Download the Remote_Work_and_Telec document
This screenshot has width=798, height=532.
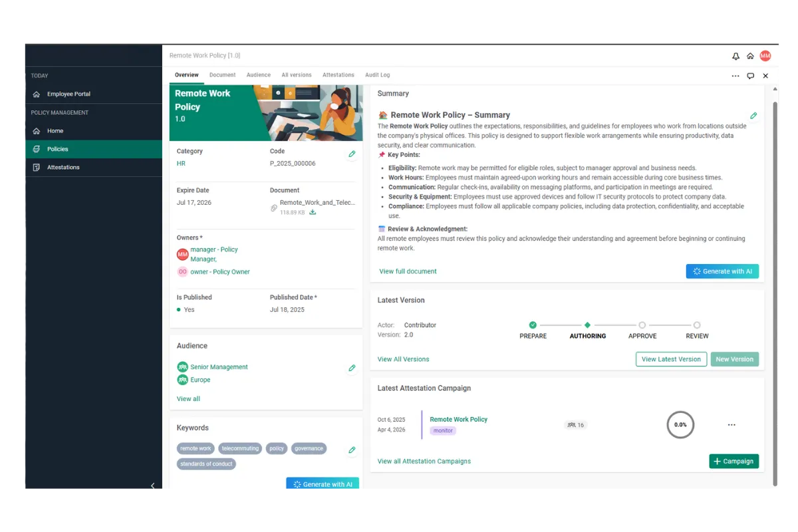(x=313, y=212)
